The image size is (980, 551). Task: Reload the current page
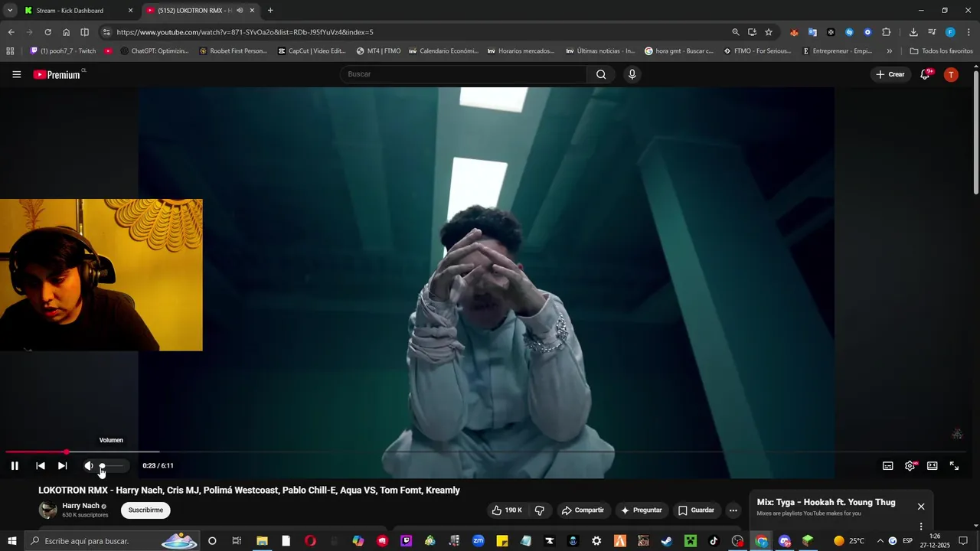tap(47, 32)
